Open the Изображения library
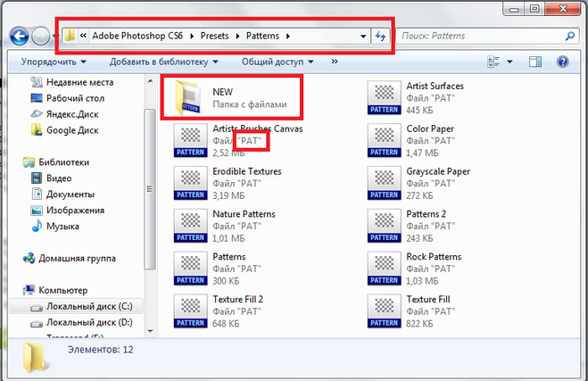 (67, 211)
